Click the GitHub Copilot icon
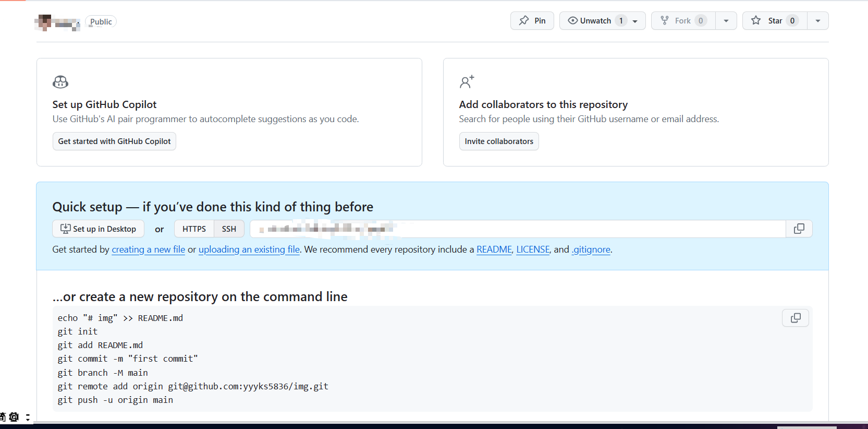 (60, 82)
